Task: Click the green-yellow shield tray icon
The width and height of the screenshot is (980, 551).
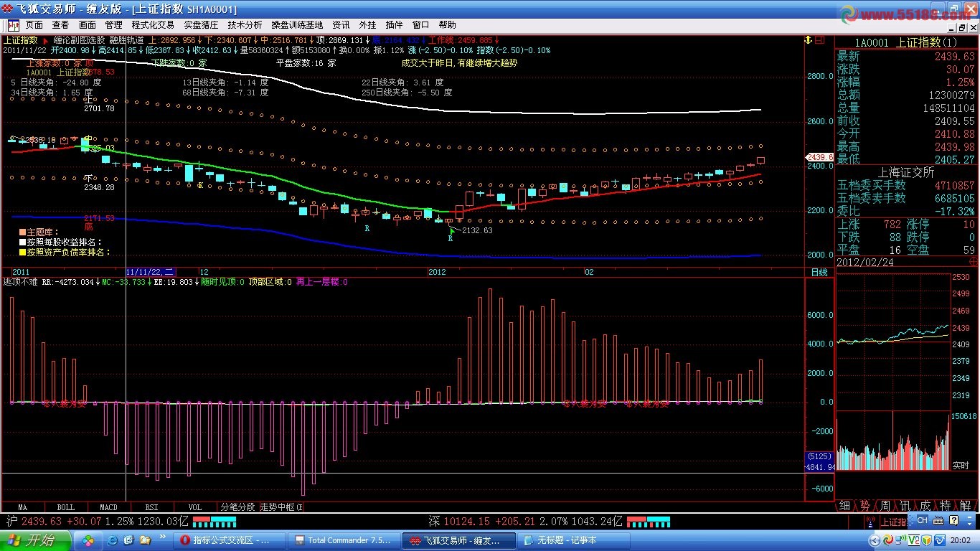Action: coord(927,540)
